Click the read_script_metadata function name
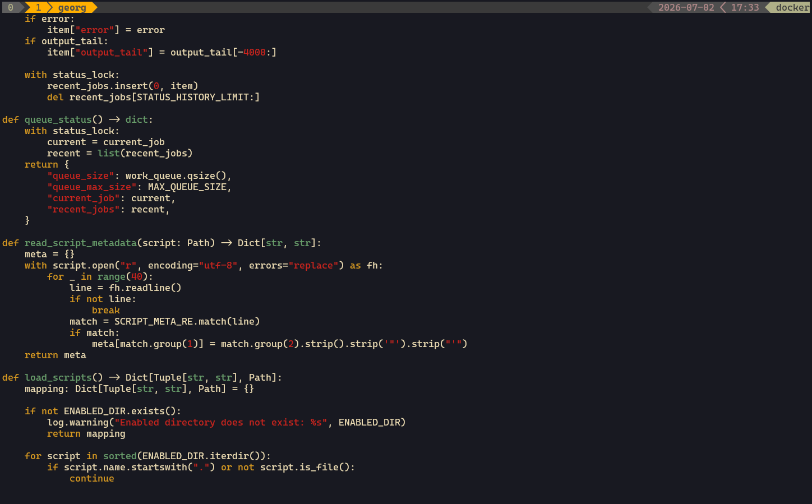Viewport: 812px width, 504px height. pyautogui.click(x=81, y=243)
